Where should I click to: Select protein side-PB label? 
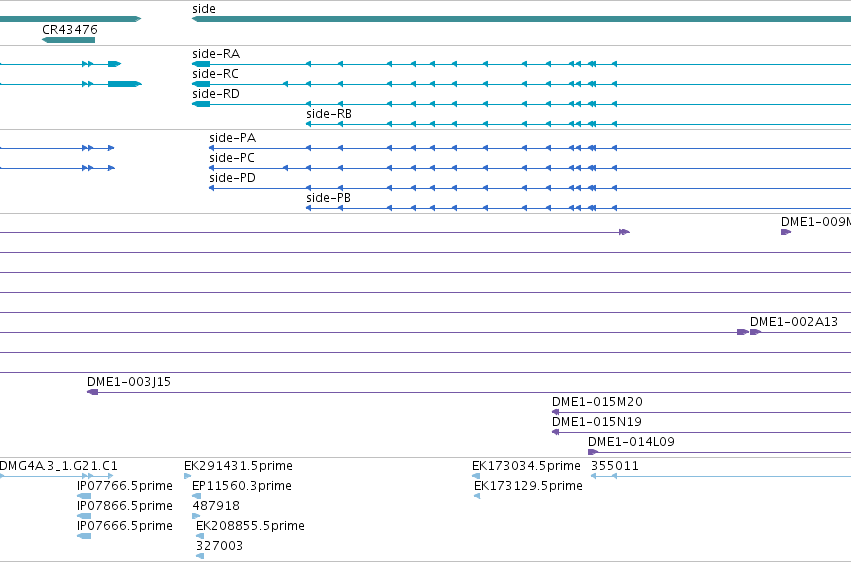328,198
